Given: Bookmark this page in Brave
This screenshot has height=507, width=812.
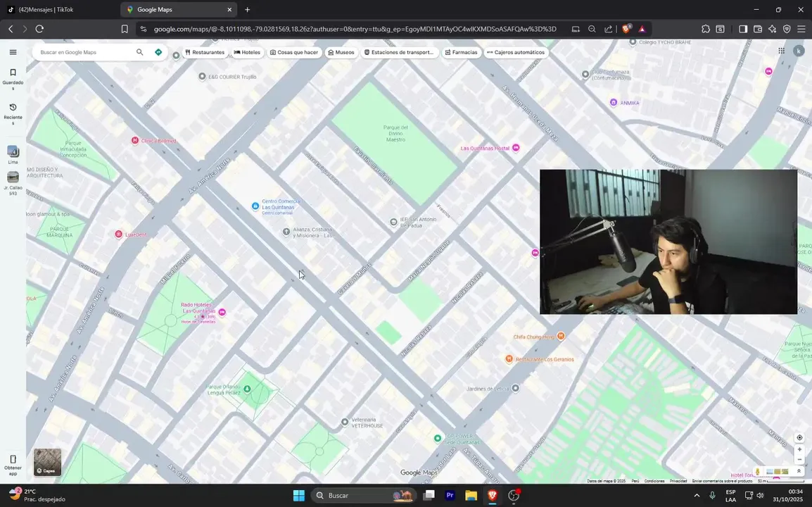Looking at the screenshot, I should tap(125, 29).
